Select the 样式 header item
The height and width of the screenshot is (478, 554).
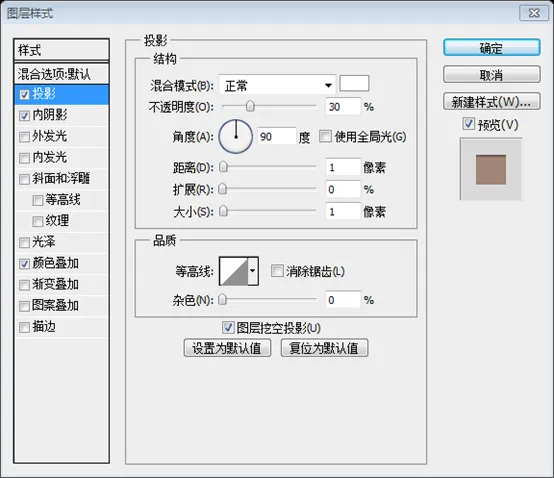click(x=61, y=50)
